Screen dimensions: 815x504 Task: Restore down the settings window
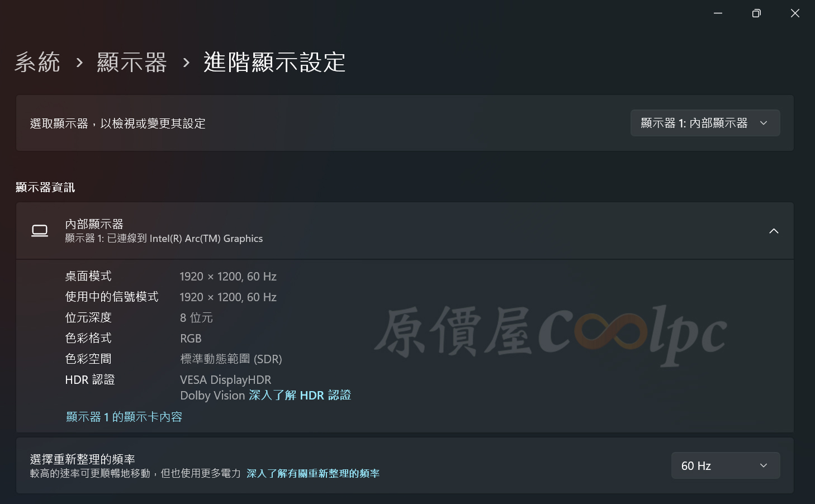756,13
